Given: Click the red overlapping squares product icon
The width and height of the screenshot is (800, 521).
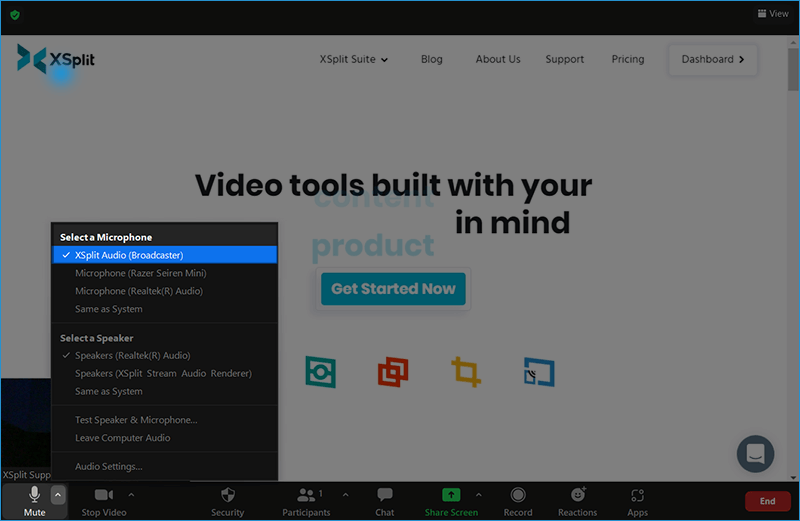Looking at the screenshot, I should click(393, 372).
